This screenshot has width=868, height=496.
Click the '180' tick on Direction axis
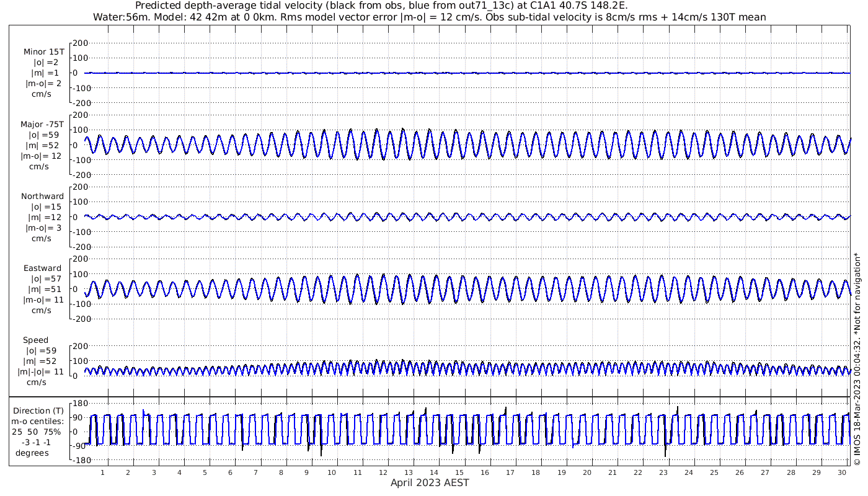79,403
